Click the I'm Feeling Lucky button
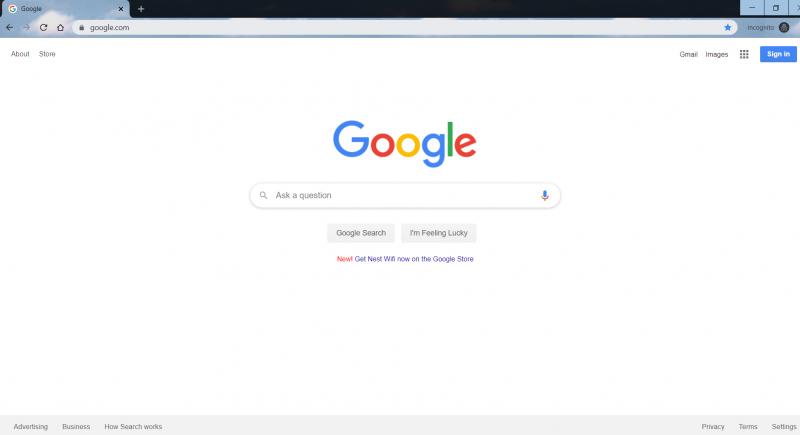Image resolution: width=800 pixels, height=435 pixels. click(x=438, y=233)
